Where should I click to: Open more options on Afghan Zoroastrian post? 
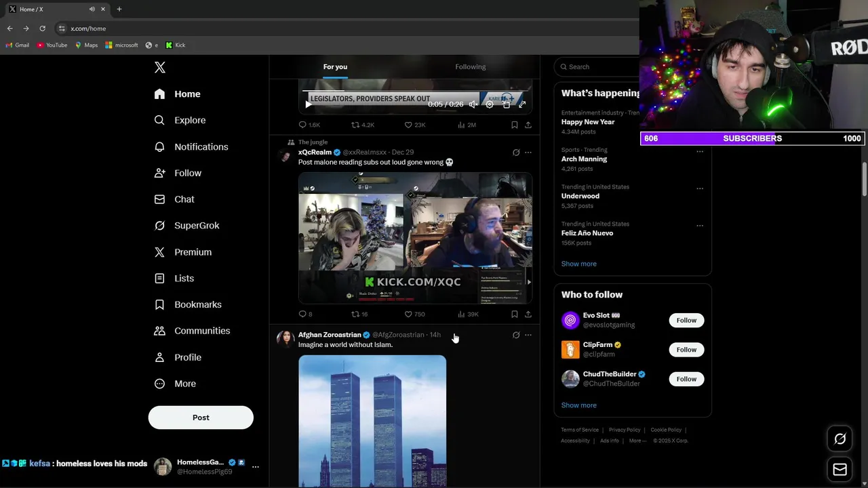click(528, 335)
